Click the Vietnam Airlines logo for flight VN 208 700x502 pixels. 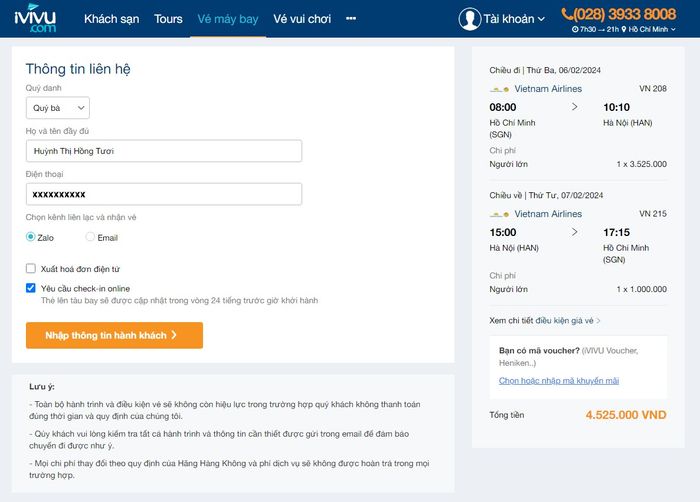pyautogui.click(x=499, y=89)
